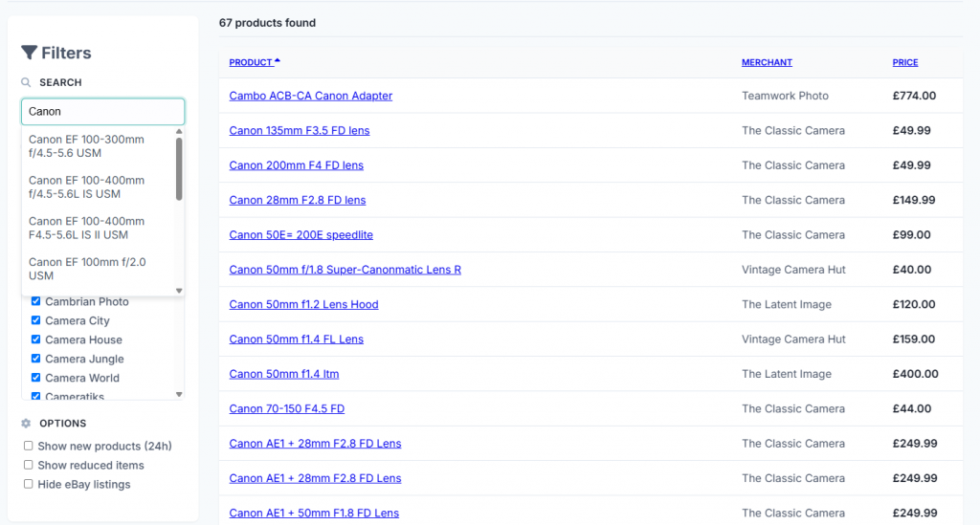The height and width of the screenshot is (525, 980).
Task: Uncheck the Camera Jungle checkbox
Action: pyautogui.click(x=35, y=359)
